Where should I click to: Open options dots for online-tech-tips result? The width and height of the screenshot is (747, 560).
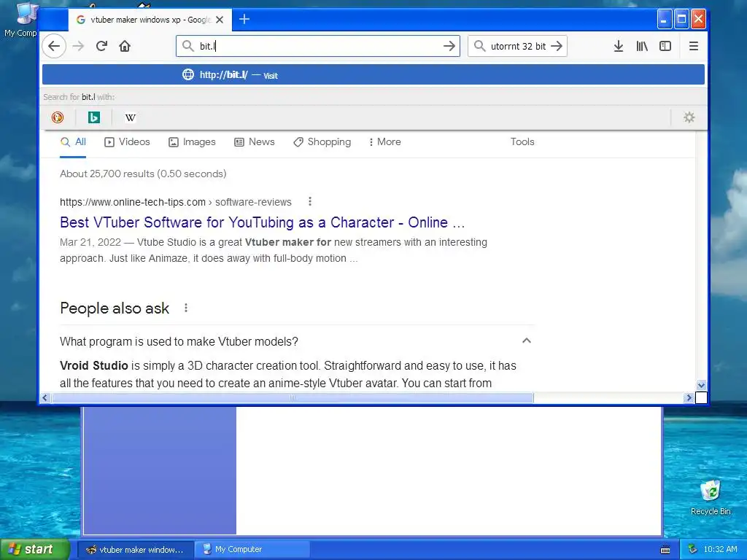coord(309,201)
